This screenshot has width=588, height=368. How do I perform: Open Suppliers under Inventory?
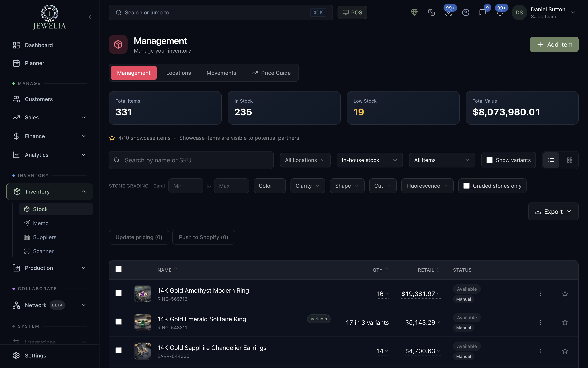(x=56, y=237)
